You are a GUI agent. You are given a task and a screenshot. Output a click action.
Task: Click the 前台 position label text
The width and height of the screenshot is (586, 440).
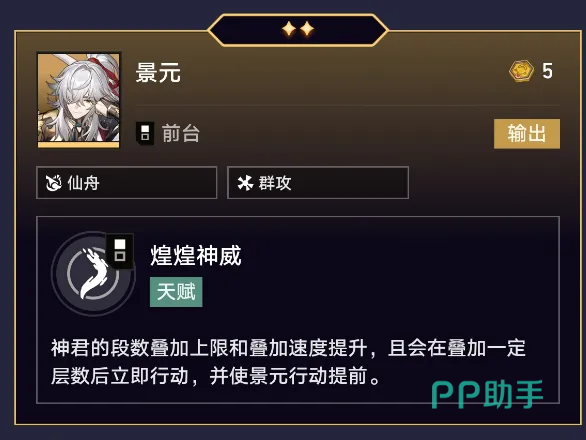click(x=181, y=133)
